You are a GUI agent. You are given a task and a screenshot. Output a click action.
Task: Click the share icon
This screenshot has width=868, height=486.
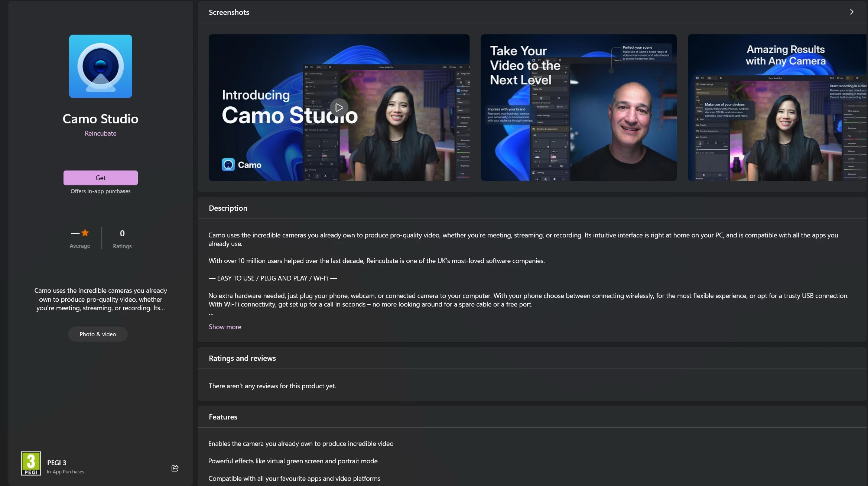175,468
